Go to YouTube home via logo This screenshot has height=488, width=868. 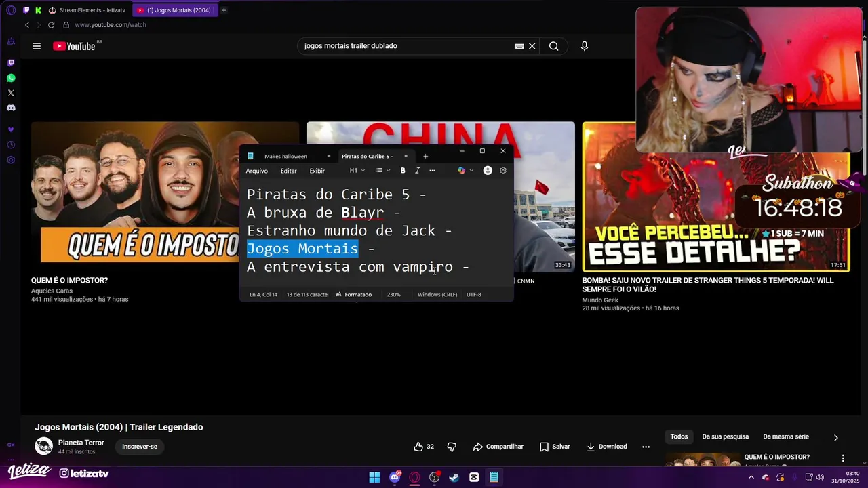pyautogui.click(x=75, y=46)
